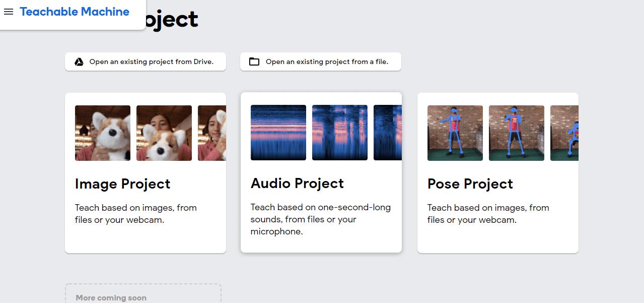This screenshot has width=644, height=303.
Task: Click the third, cropped pose thumbnail
Action: click(564, 133)
